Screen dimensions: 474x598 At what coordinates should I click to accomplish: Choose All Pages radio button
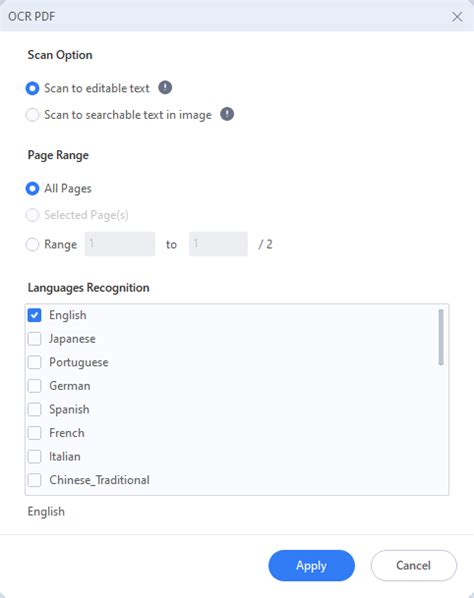[32, 188]
